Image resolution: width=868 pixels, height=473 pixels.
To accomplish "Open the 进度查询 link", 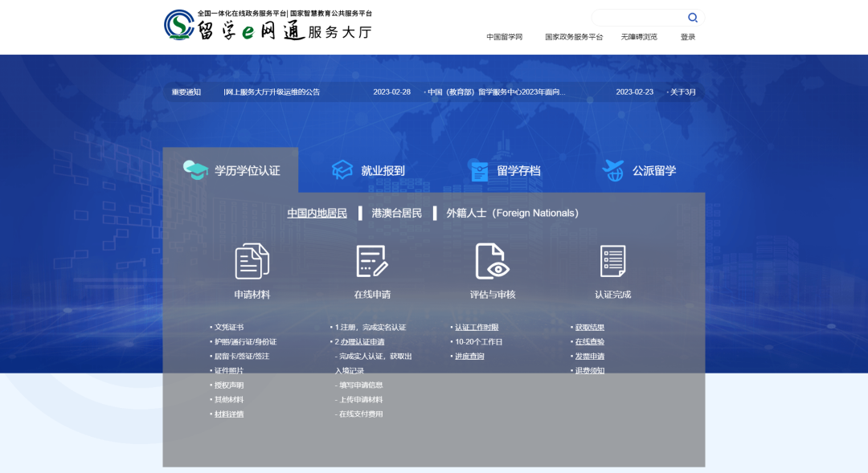I will (x=469, y=357).
